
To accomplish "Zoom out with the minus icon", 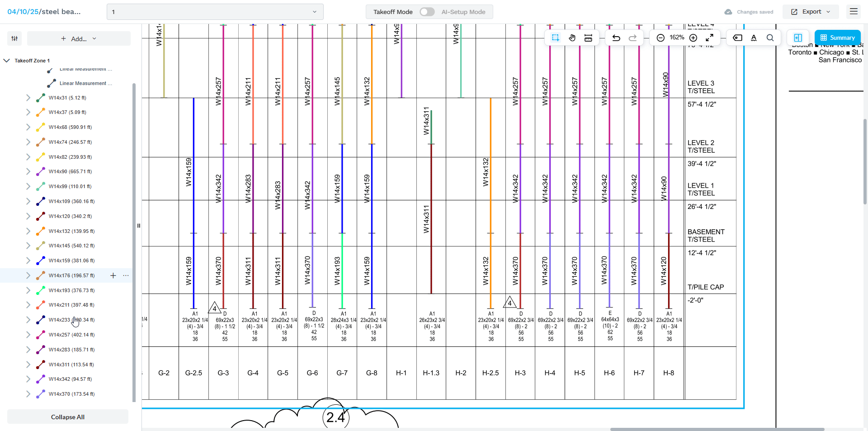I will point(660,38).
